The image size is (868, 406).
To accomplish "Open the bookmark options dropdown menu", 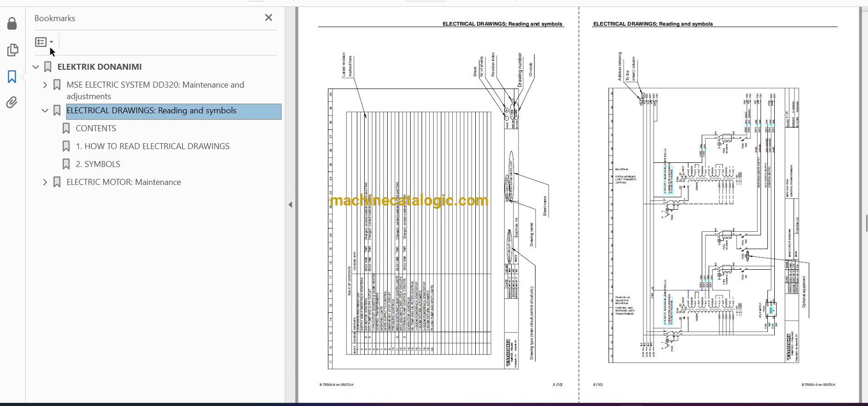I will pyautogui.click(x=44, y=42).
